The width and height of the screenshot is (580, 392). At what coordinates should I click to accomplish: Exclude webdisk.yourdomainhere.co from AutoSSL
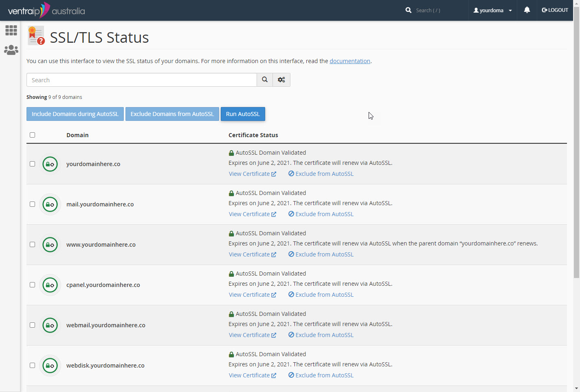tap(321, 375)
